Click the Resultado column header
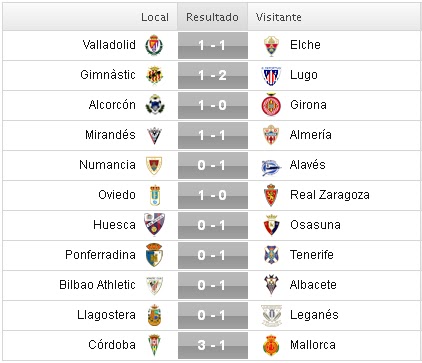 212,17
